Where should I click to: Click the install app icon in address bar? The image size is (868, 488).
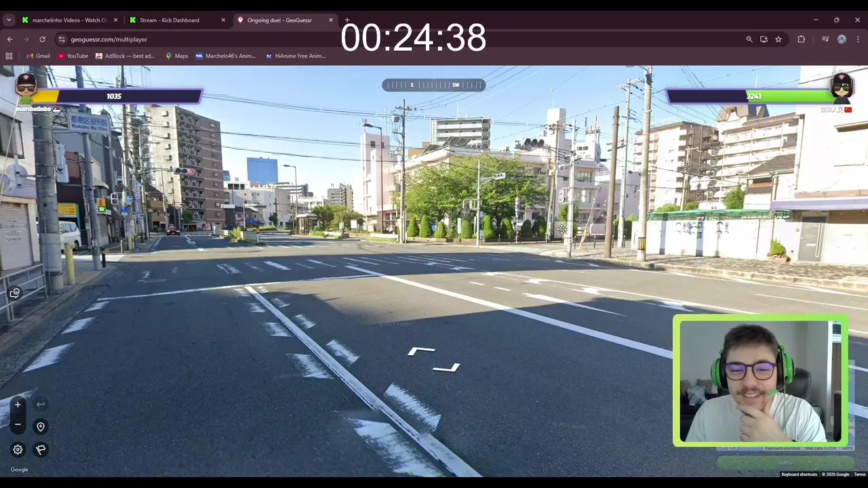(764, 39)
